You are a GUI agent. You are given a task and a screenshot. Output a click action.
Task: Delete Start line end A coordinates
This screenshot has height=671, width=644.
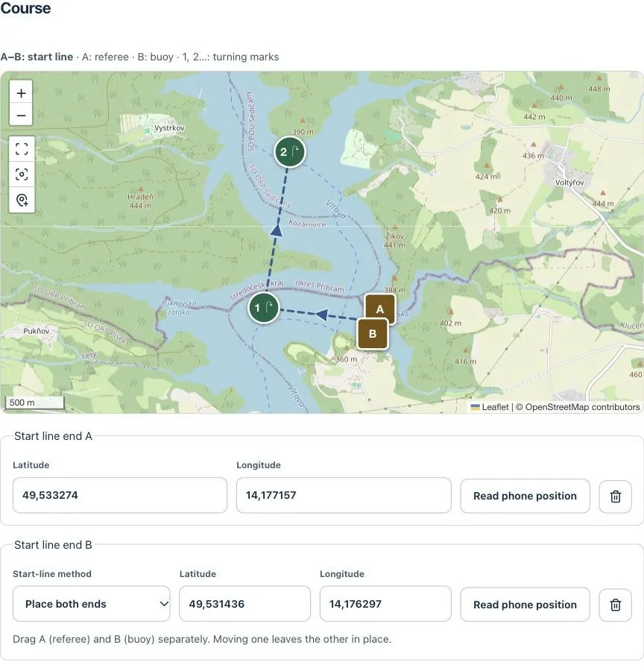616,496
